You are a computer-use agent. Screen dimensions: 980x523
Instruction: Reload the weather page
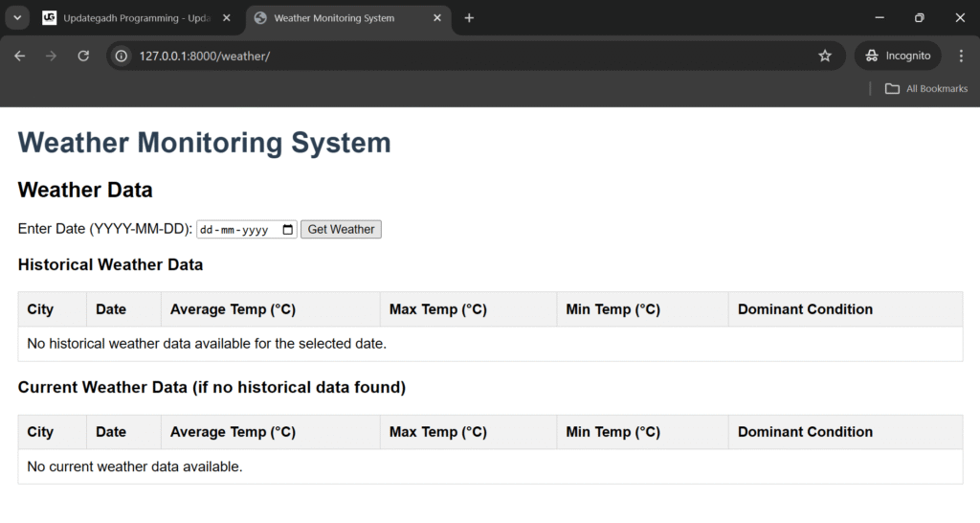(x=83, y=57)
